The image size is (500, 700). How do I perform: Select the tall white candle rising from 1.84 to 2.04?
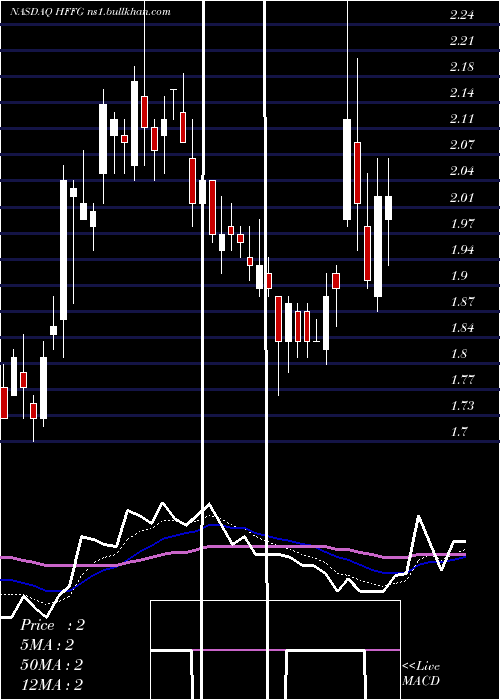pos(64,250)
